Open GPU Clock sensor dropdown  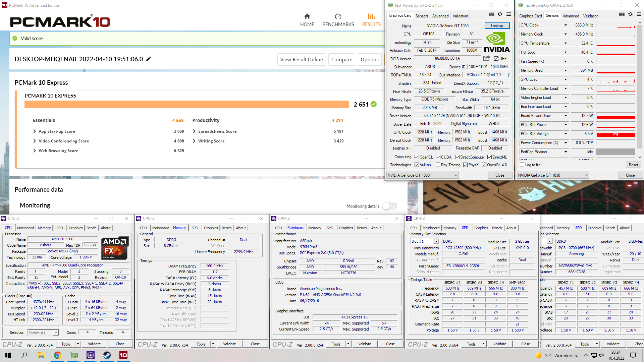pyautogui.click(x=566, y=25)
